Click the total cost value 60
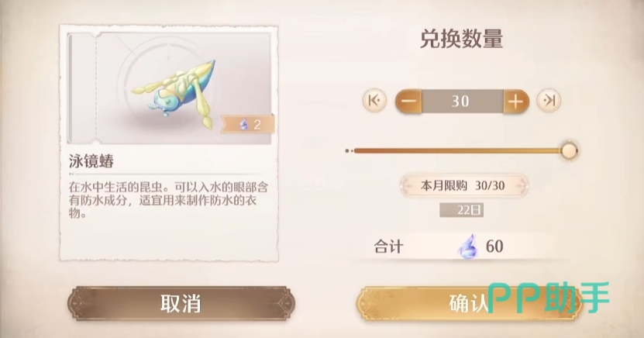The image size is (644, 338). (494, 247)
